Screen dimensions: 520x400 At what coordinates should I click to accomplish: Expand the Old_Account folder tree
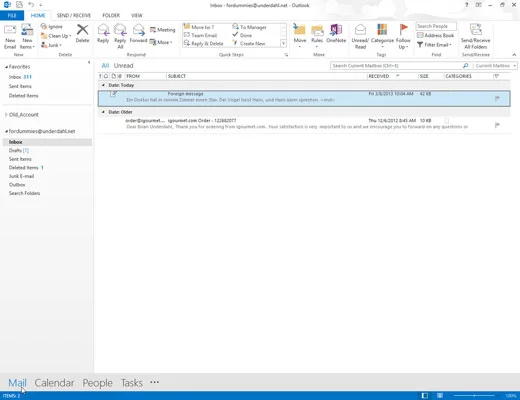click(x=6, y=115)
